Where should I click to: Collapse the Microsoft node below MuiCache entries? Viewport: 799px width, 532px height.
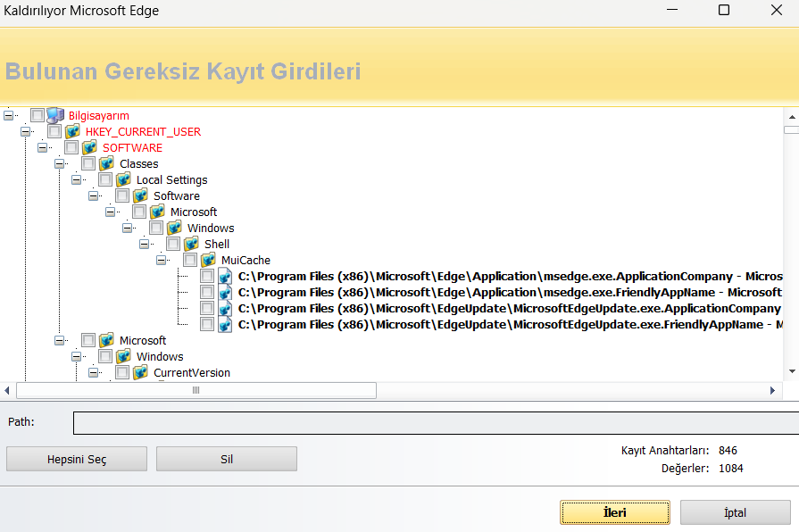tap(59, 340)
